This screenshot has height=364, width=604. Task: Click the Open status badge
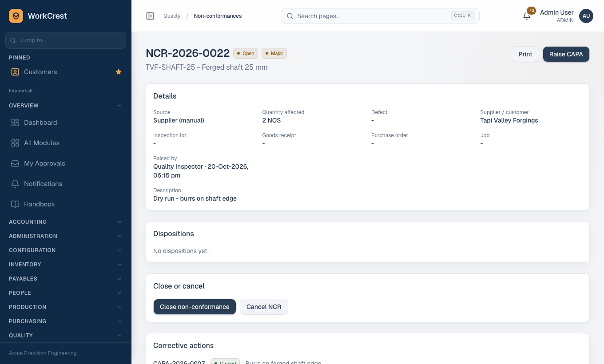point(246,53)
